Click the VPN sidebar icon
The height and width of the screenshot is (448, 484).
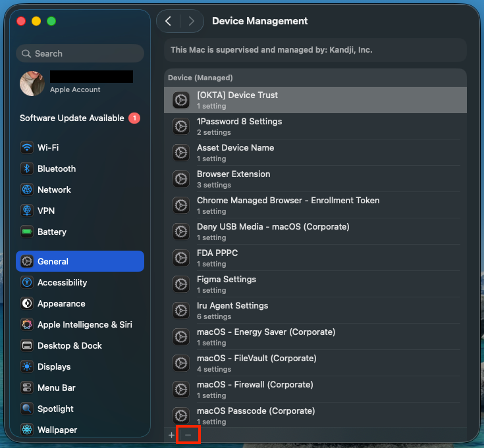point(27,211)
